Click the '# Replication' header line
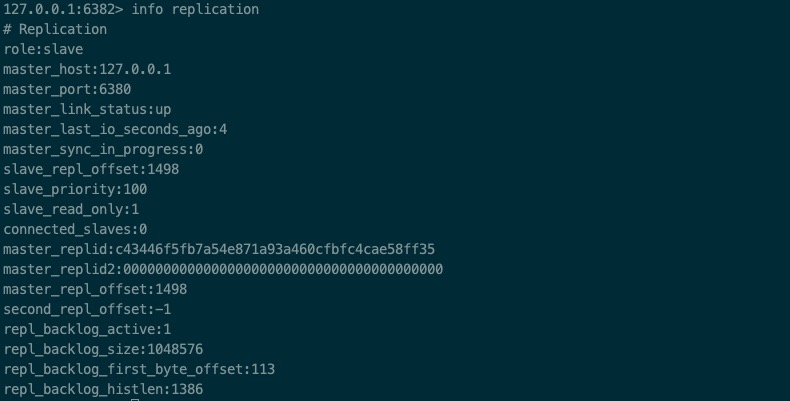790x401 pixels. (55, 29)
